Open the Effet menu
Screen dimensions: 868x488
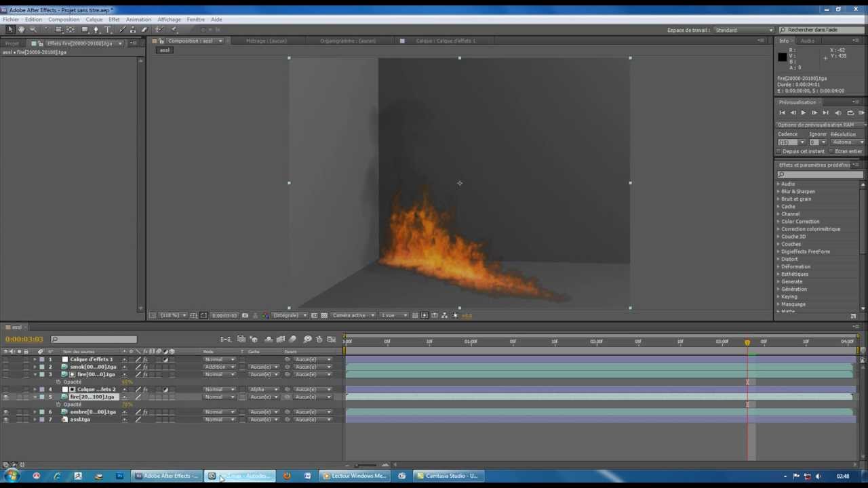[x=114, y=20]
